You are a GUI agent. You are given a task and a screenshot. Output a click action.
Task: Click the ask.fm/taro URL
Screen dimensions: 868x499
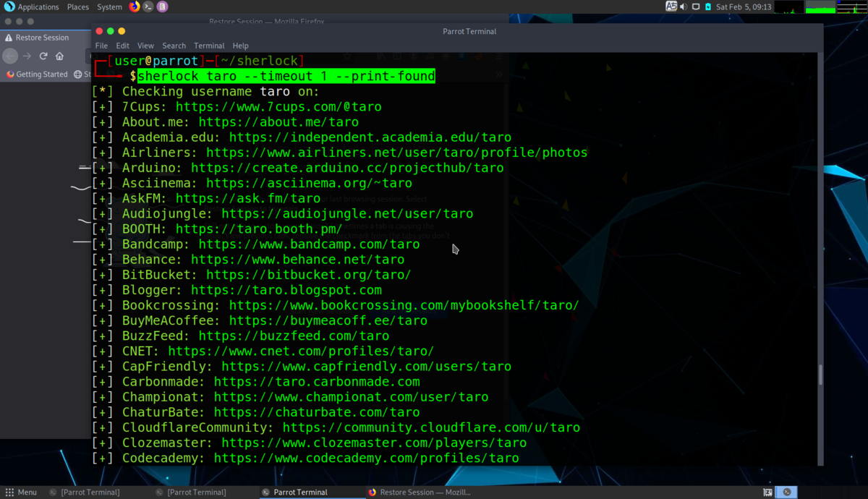point(248,198)
